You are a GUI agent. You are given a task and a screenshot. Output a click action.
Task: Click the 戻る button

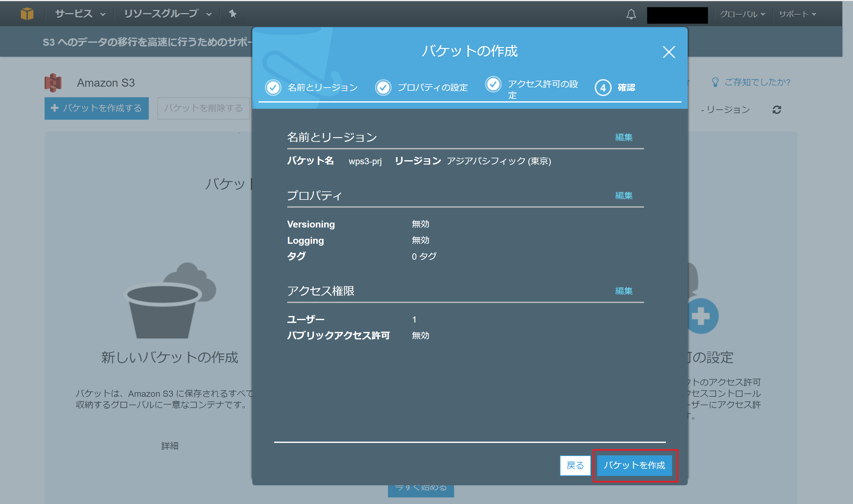575,465
